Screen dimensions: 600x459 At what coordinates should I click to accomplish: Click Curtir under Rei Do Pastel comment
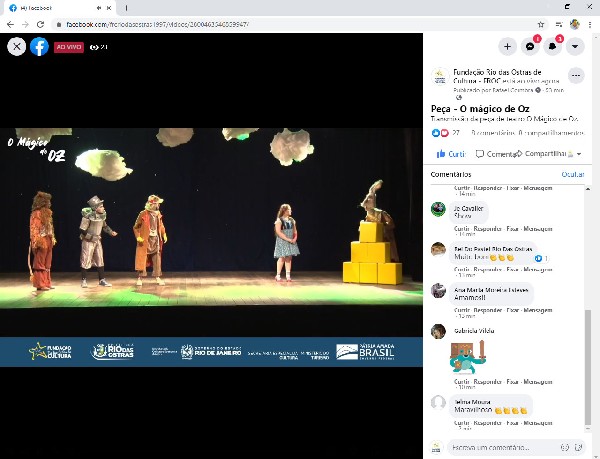pyautogui.click(x=461, y=269)
